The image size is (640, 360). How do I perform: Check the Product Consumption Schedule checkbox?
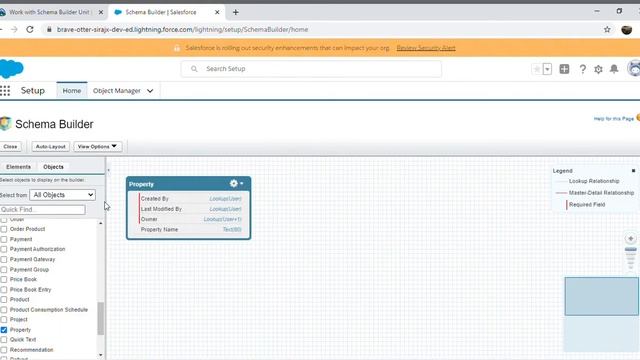4,310
